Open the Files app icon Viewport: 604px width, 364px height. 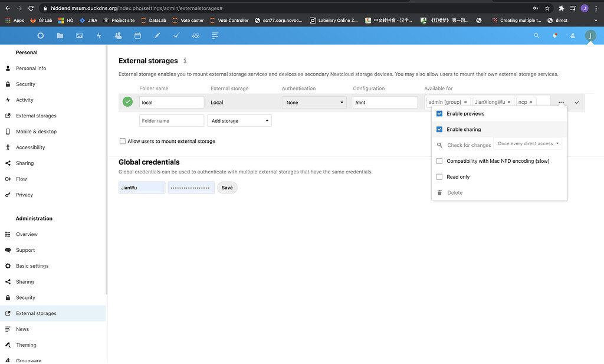[x=60, y=35]
